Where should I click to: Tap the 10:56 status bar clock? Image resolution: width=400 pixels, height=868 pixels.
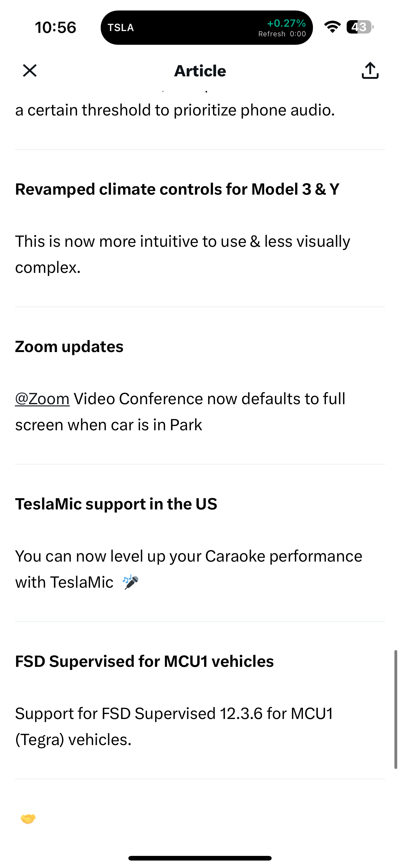pyautogui.click(x=56, y=27)
